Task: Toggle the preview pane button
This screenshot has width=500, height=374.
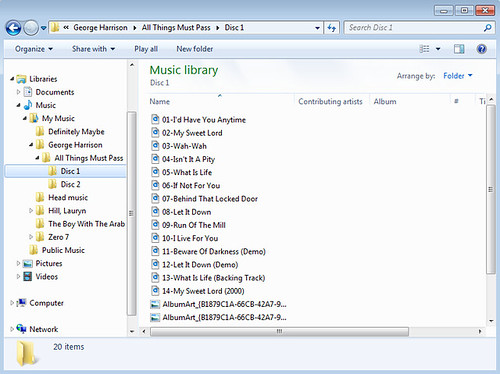Action: pyautogui.click(x=459, y=49)
